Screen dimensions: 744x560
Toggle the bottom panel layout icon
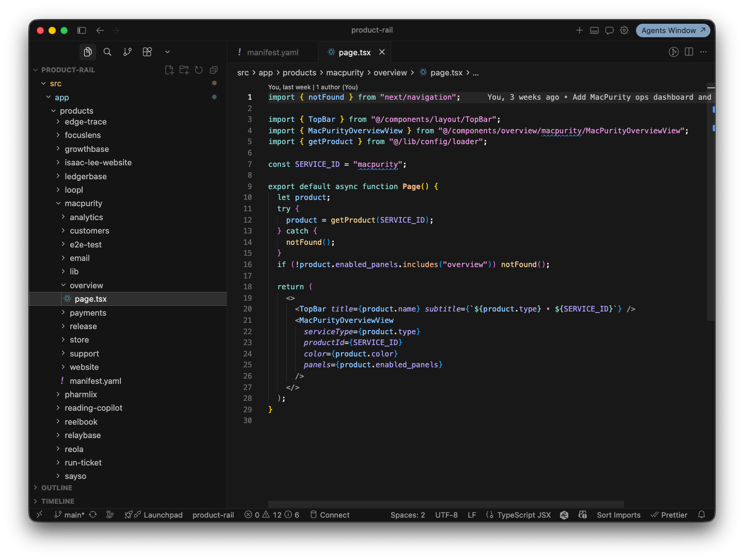pos(594,30)
